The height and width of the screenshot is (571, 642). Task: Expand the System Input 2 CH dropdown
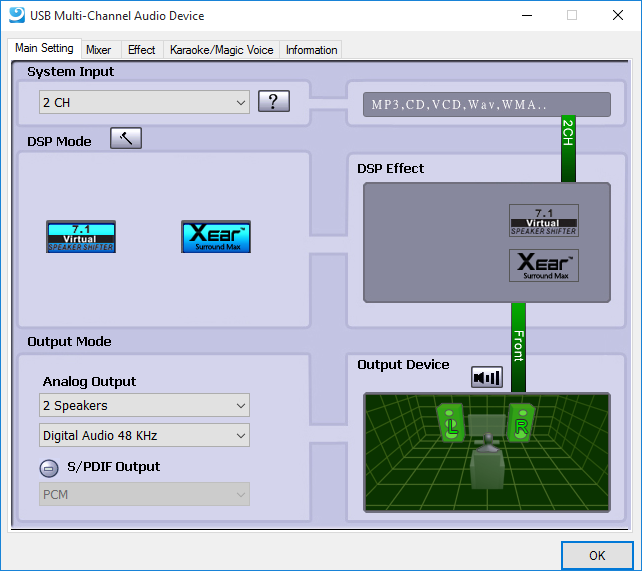click(145, 102)
